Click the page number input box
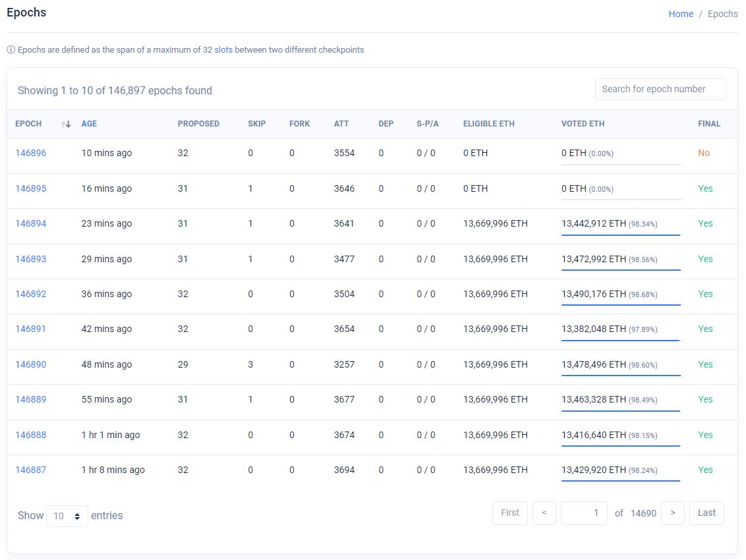This screenshot has width=746, height=560. pyautogui.click(x=584, y=513)
